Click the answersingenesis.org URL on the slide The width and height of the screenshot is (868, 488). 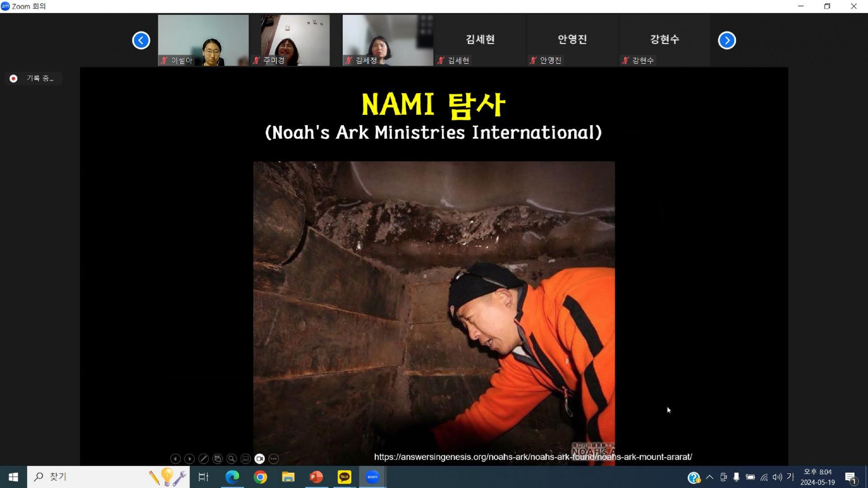(x=533, y=457)
